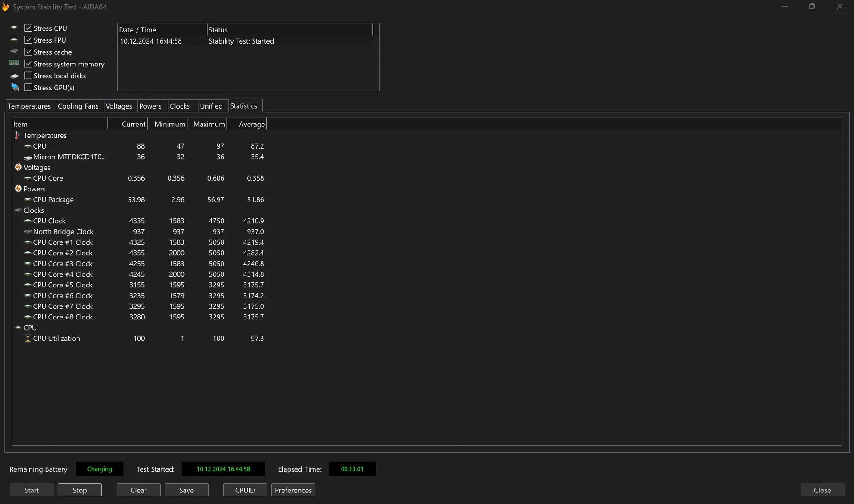
Task: Click the hourglass icon beside CPU Utilization
Action: pos(28,338)
